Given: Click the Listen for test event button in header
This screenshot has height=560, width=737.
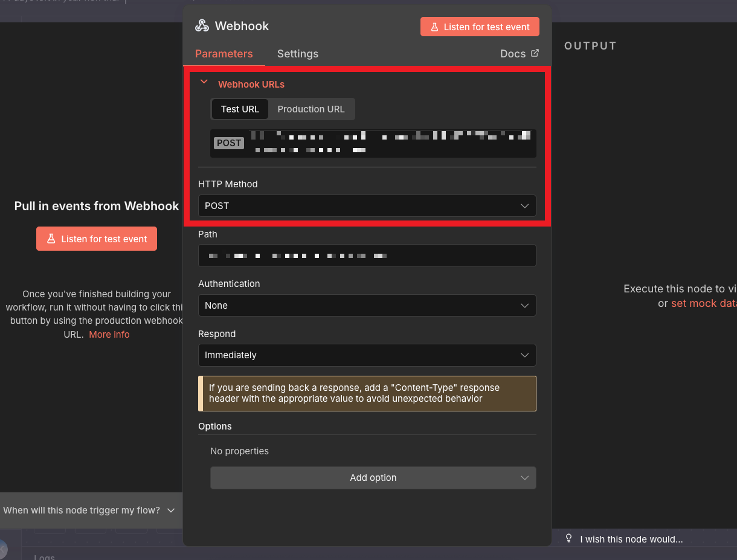Looking at the screenshot, I should click(480, 27).
